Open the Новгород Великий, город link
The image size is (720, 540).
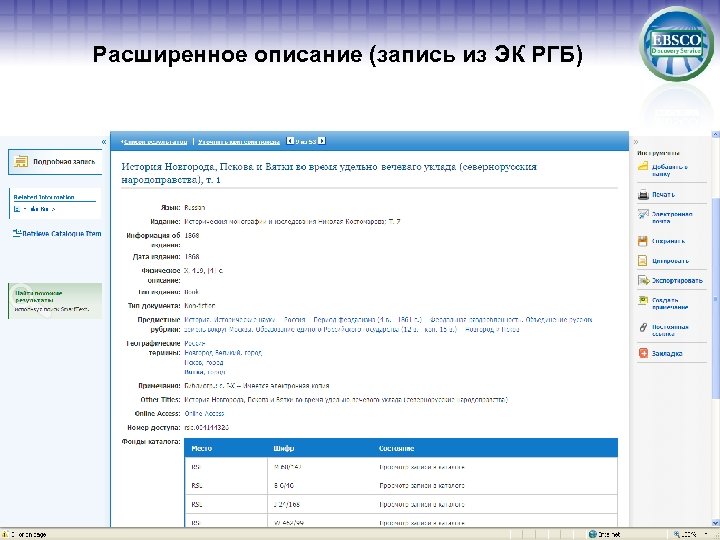click(223, 353)
